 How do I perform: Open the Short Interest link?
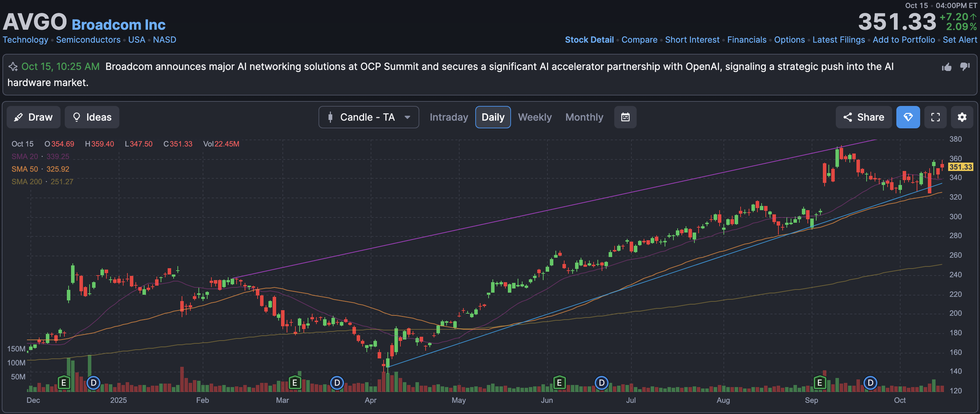[x=692, y=40]
